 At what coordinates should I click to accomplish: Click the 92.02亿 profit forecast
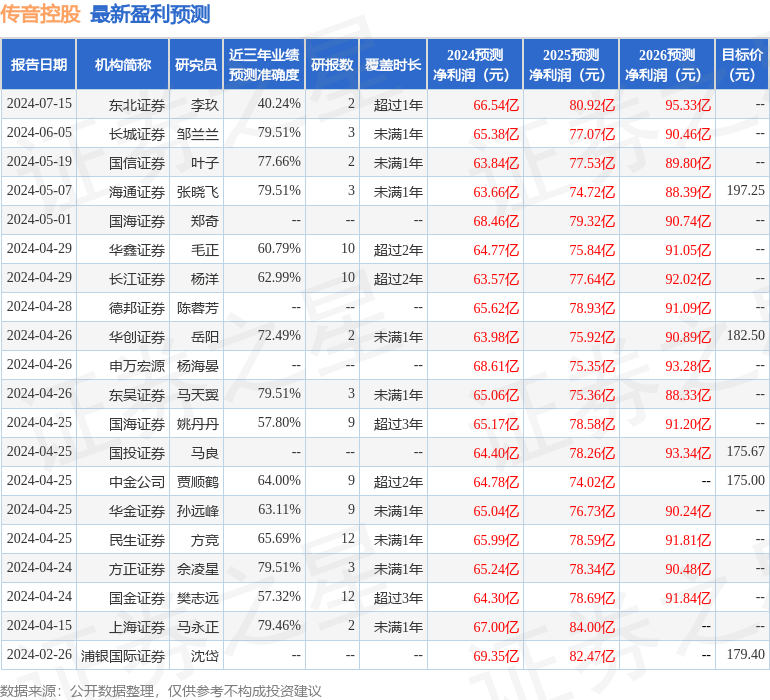[688, 279]
